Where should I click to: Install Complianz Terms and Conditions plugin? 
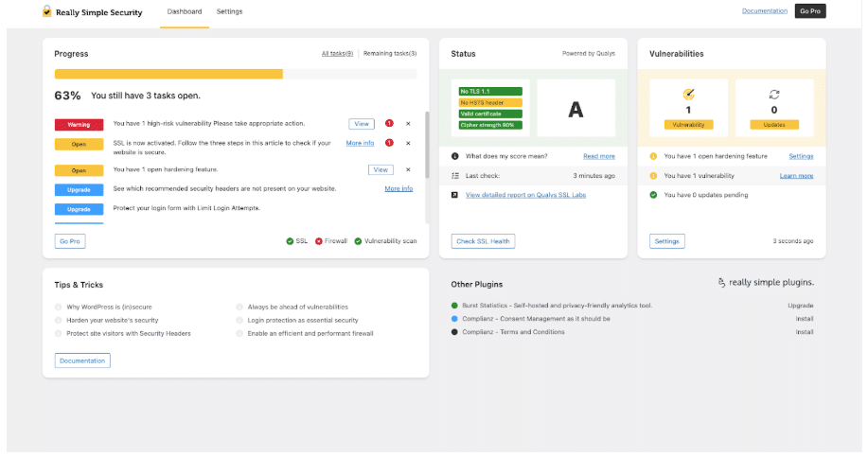[x=805, y=332]
